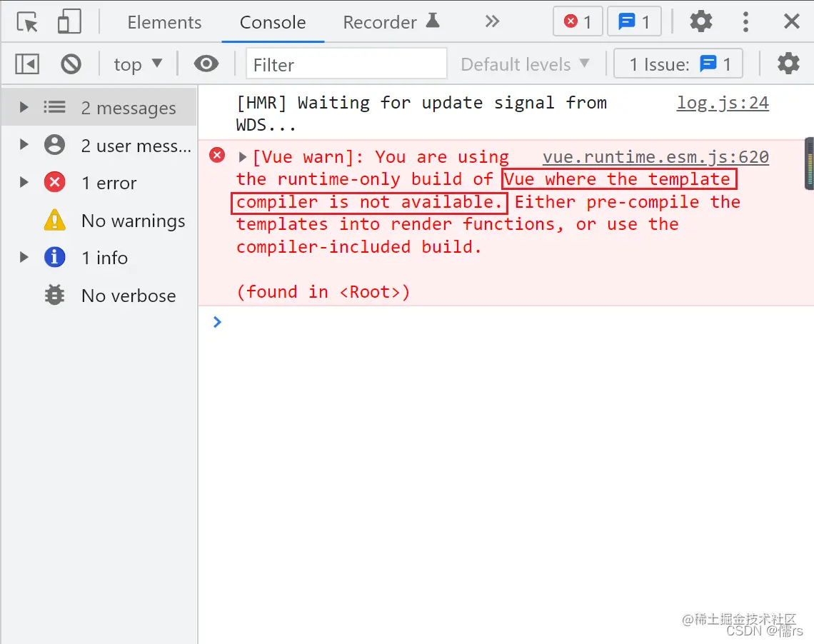The height and width of the screenshot is (644, 814).
Task: Click the messages list icon in sidebar
Action: (x=54, y=107)
